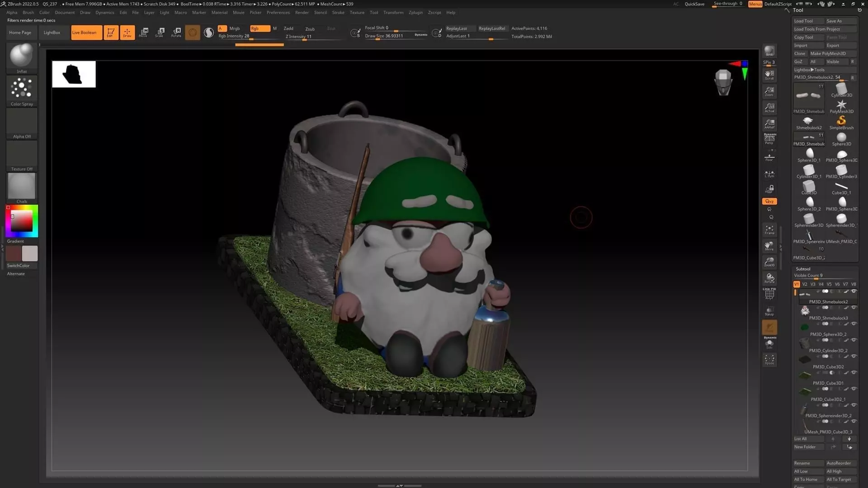Expand the Lightbox Tools list
The width and height of the screenshot is (868, 488).
point(809,70)
